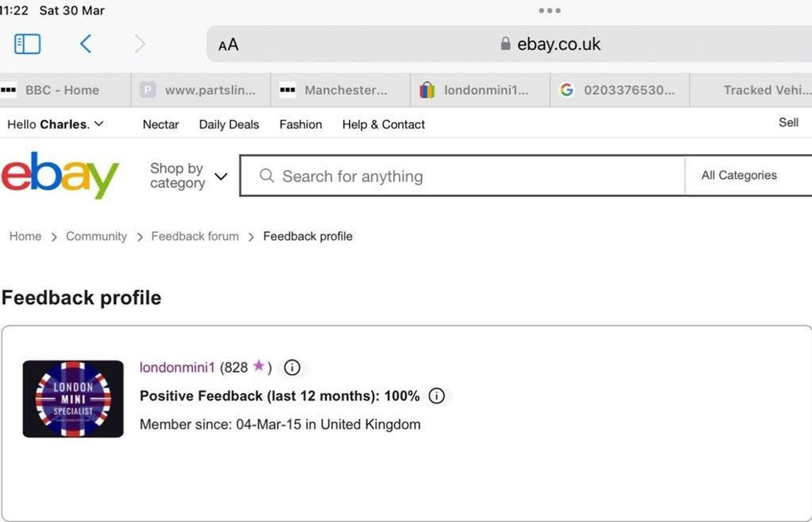Expand the Hello Charles account dropdown
The height and width of the screenshot is (522, 812).
[x=55, y=124]
